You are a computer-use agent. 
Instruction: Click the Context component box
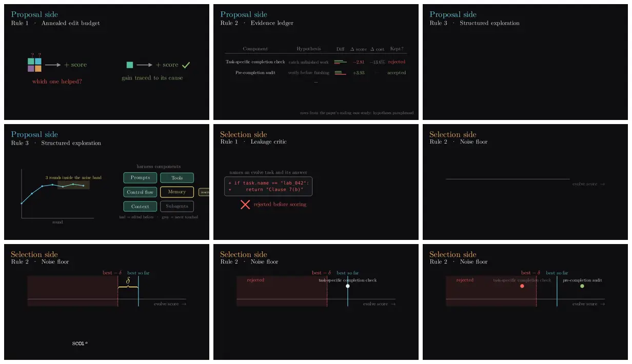point(140,207)
